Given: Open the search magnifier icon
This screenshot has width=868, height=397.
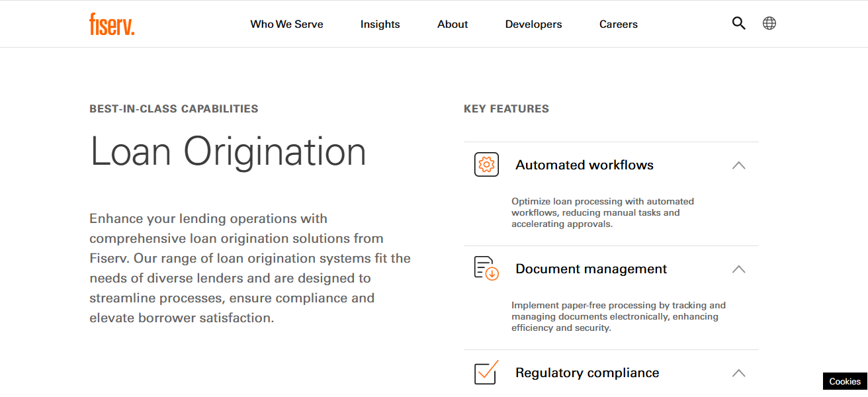Looking at the screenshot, I should click(x=738, y=23).
